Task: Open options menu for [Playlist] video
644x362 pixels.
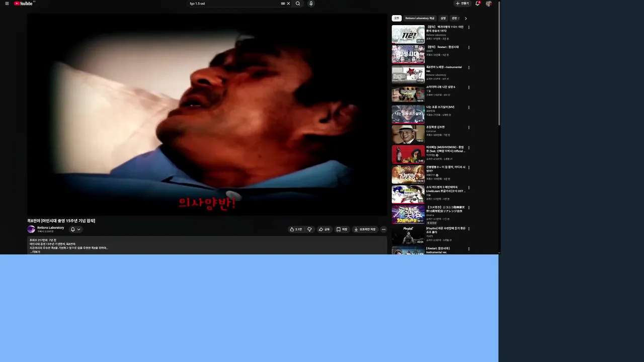Action: [x=469, y=229]
